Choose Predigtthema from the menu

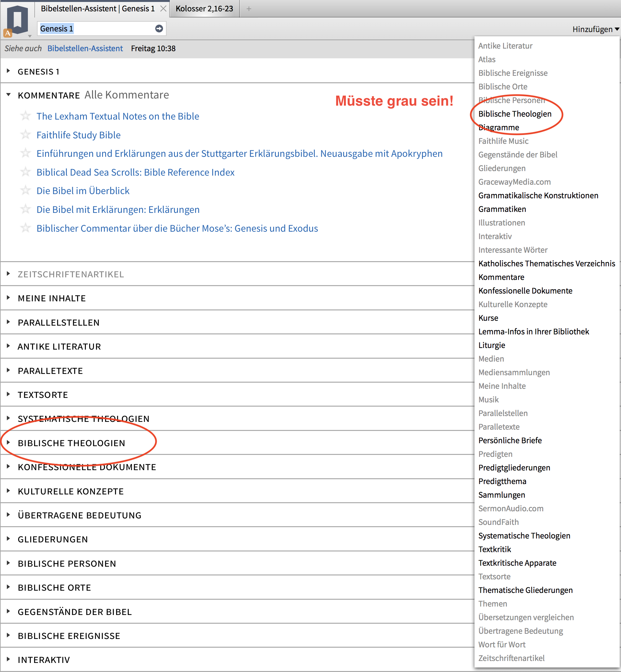pyautogui.click(x=502, y=481)
